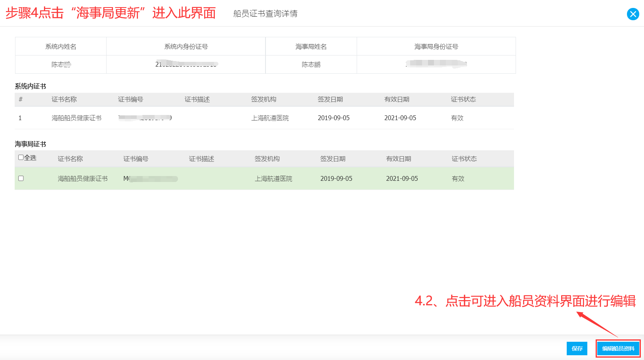
Task: Click issue date 2019-09-05 in 海事局证书
Action: pyautogui.click(x=336, y=178)
